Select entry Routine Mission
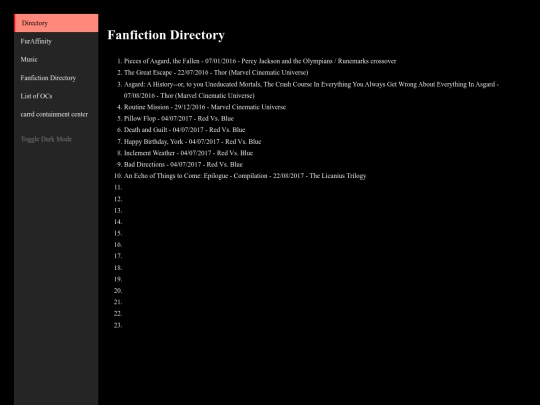 click(205, 107)
